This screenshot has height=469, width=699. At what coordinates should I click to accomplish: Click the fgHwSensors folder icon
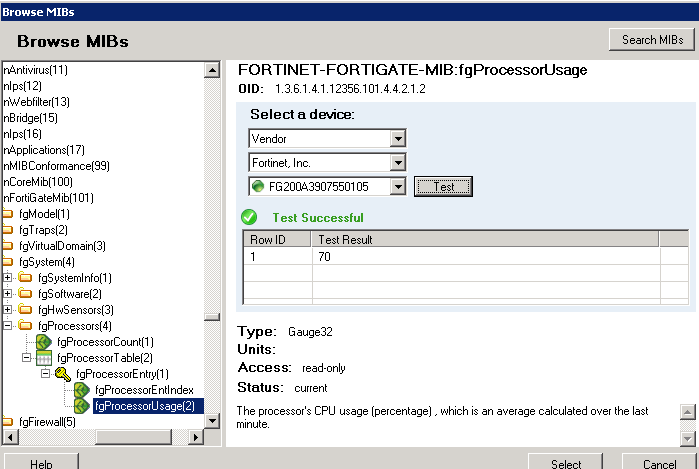click(25, 310)
